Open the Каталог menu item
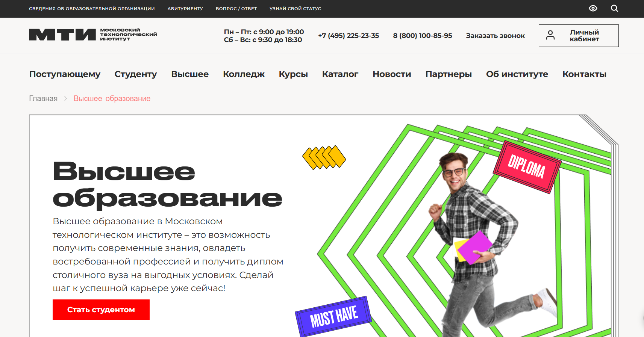 click(x=340, y=74)
